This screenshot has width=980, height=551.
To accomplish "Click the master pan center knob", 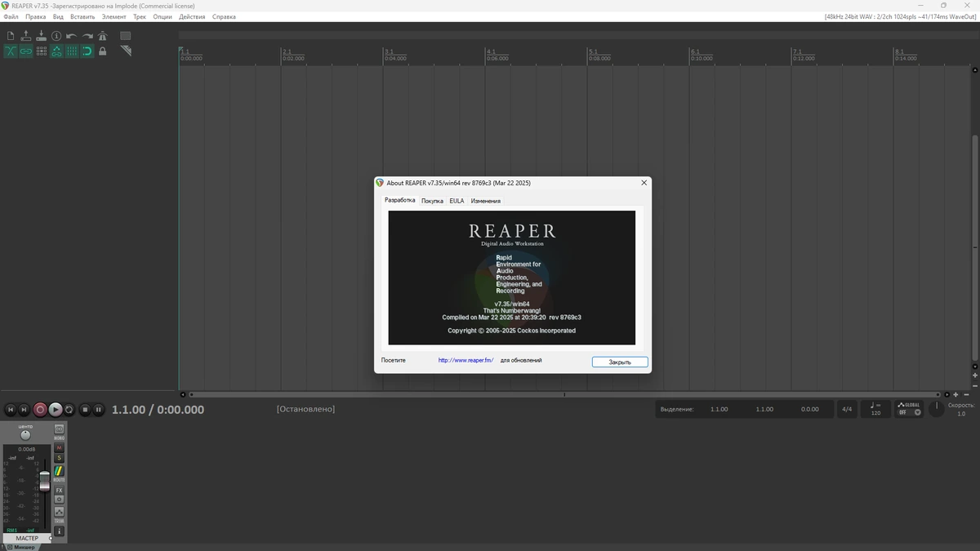I will click(25, 435).
